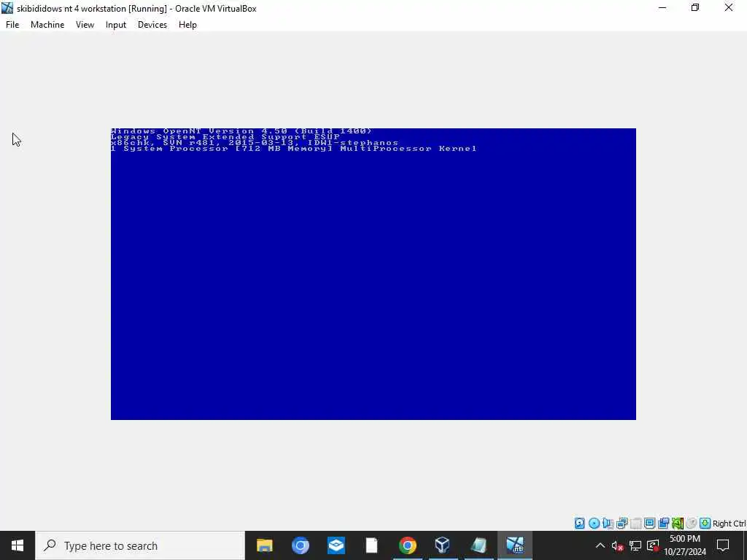747x560 pixels.
Task: Open the View menu
Action: tap(85, 25)
